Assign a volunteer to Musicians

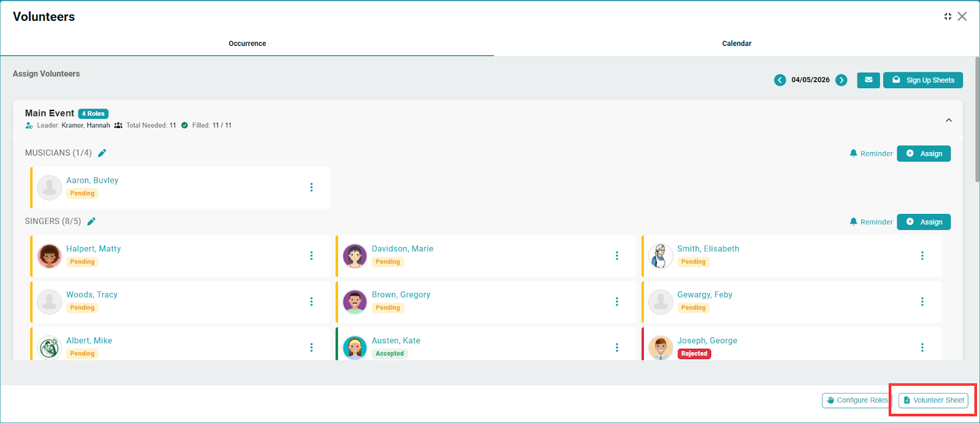coord(924,154)
